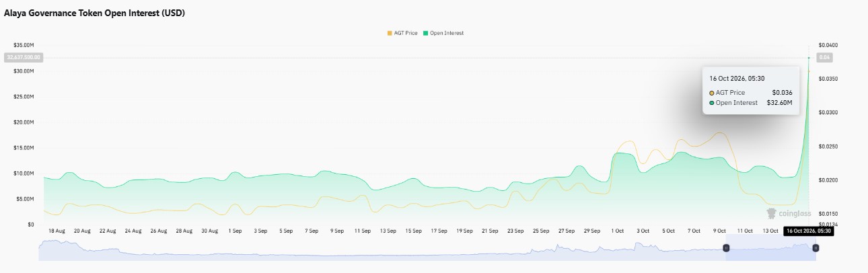The image size is (868, 273).
Task: Toggle the AGT Price legend series
Action: coord(402,33)
